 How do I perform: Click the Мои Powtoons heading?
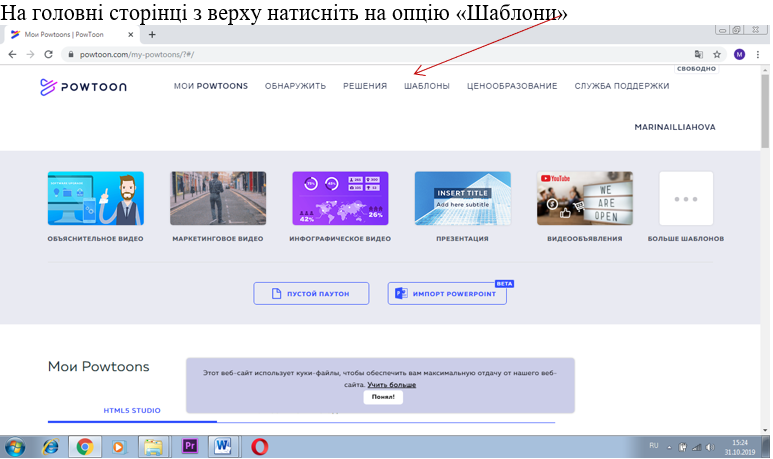point(99,366)
